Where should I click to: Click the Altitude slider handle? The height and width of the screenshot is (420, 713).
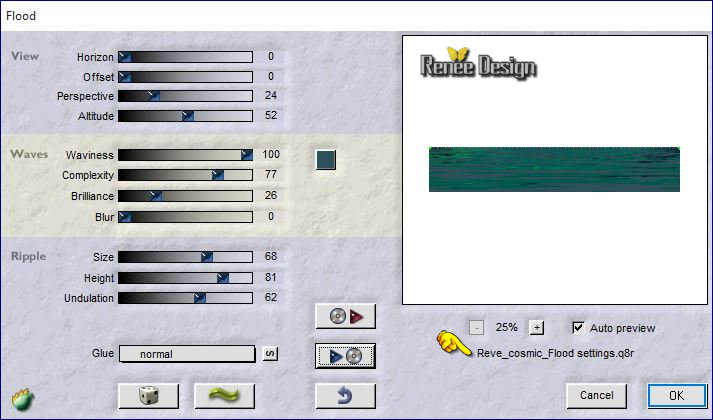coord(188,116)
